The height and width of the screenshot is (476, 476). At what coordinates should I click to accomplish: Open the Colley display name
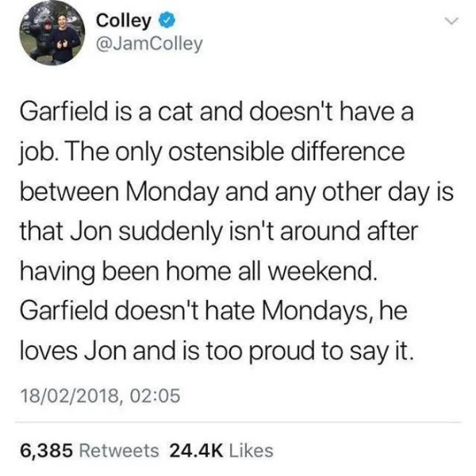coord(123,21)
